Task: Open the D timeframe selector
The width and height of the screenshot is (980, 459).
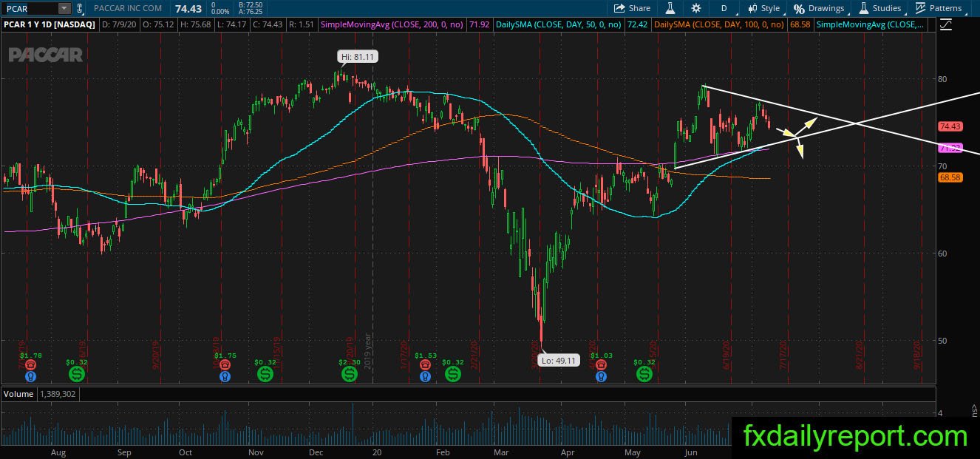Action: [x=724, y=8]
